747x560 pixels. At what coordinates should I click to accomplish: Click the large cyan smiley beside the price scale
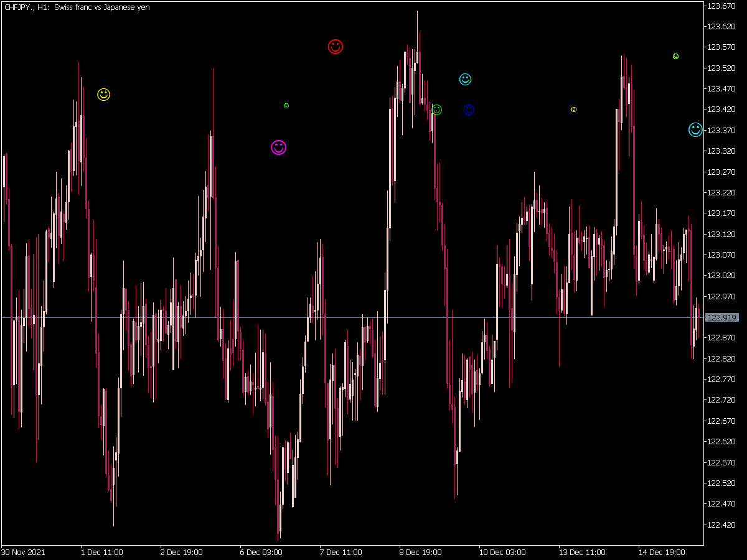(695, 129)
